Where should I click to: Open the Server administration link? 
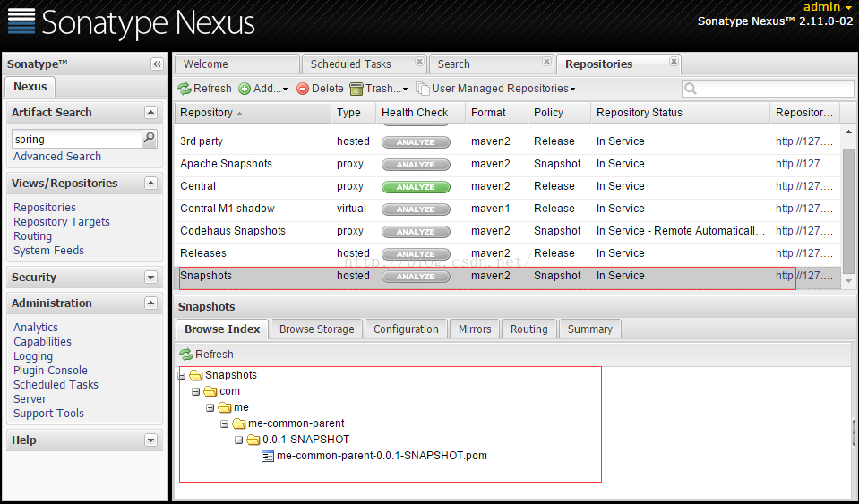(30, 399)
